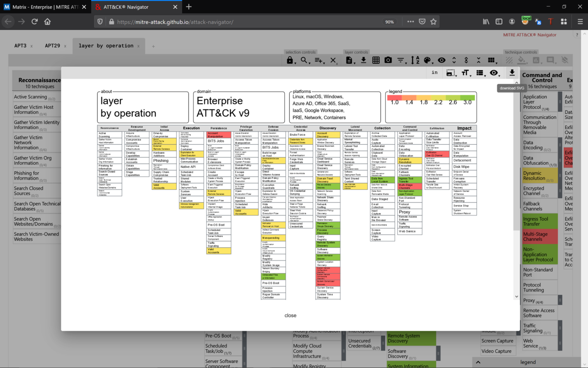
Task: Toggle the export display settings eye
Action: click(495, 73)
